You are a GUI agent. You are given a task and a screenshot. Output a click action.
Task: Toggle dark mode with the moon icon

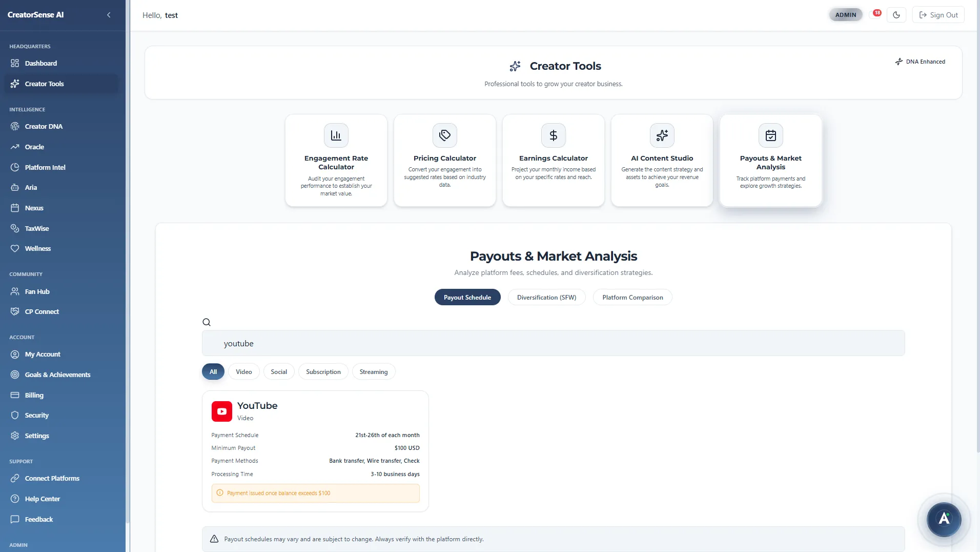click(x=896, y=14)
